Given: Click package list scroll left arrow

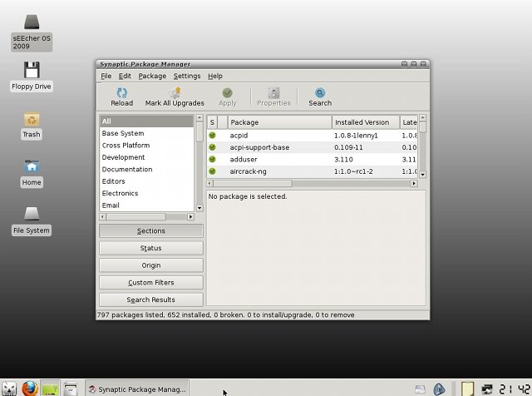Looking at the screenshot, I should pyautogui.click(x=210, y=183).
